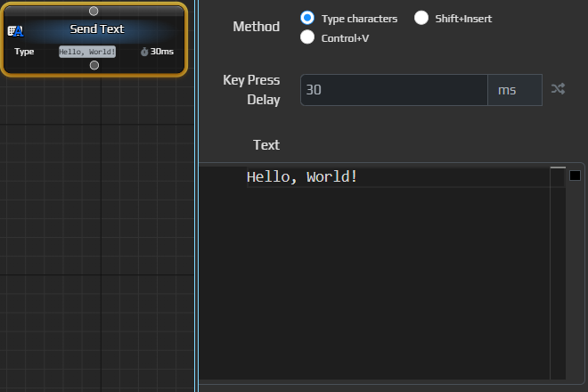Click the stopwatch icon next to 30ms
Image resolution: width=588 pixels, height=392 pixels.
pyautogui.click(x=144, y=52)
